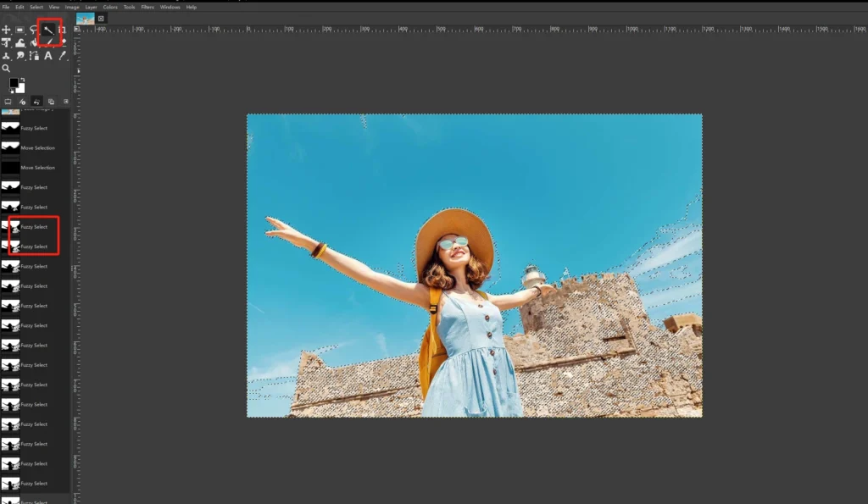Open the File menu
The image size is (868, 504).
tap(6, 7)
